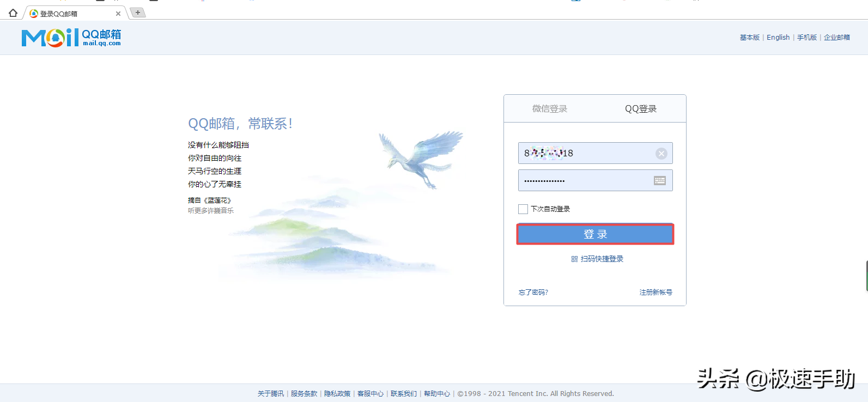868x402 pixels.
Task: Open 听更多许巍音乐 link
Action: (x=210, y=211)
